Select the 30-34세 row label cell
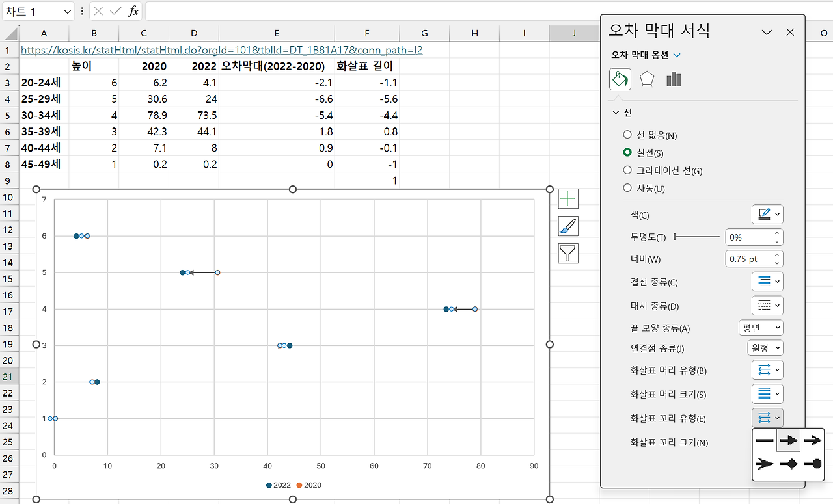 44,115
